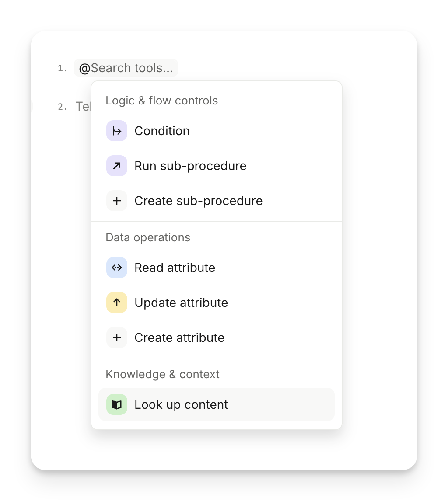Select Read attribute in Data operations

coord(175,268)
